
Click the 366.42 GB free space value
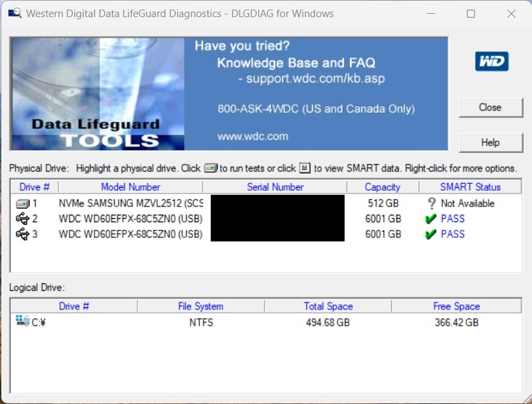(456, 322)
